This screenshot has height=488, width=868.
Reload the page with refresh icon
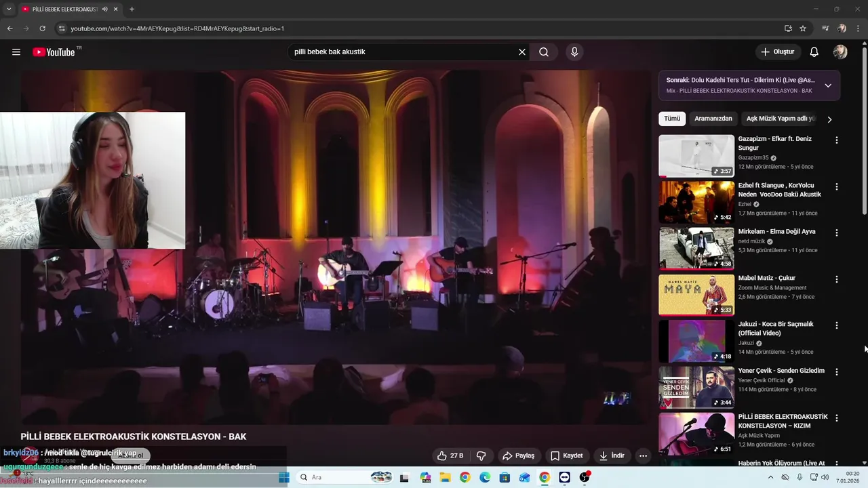[42, 28]
